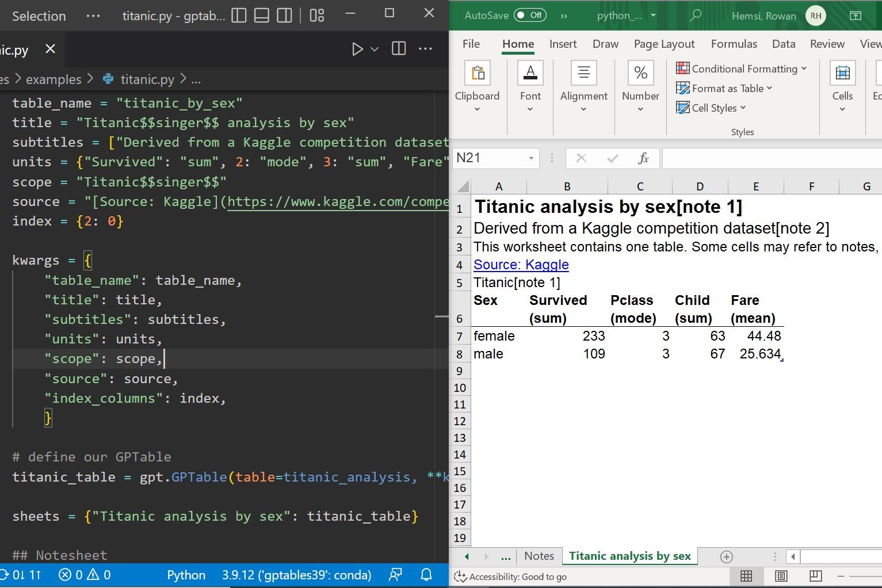Open the Name Box dropdown arrow
The width and height of the screenshot is (882, 588).
click(x=531, y=158)
